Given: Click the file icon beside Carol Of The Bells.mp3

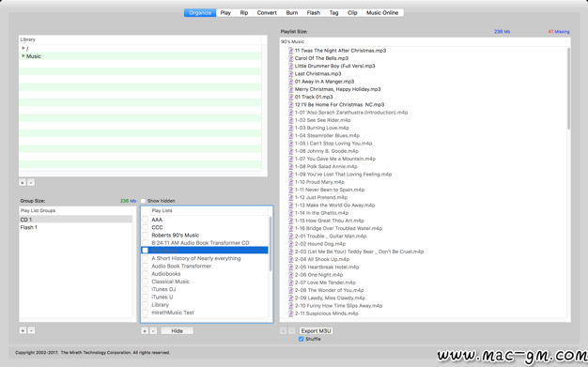Looking at the screenshot, I should [290, 58].
